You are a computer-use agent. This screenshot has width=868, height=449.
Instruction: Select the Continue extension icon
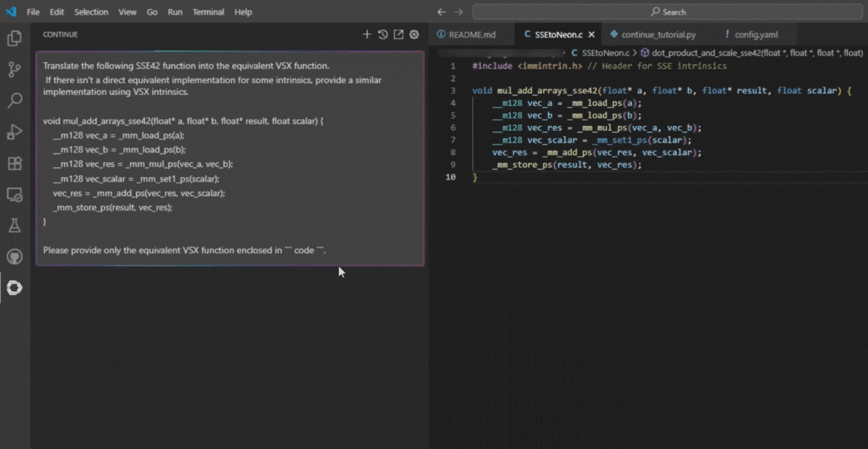click(x=15, y=288)
